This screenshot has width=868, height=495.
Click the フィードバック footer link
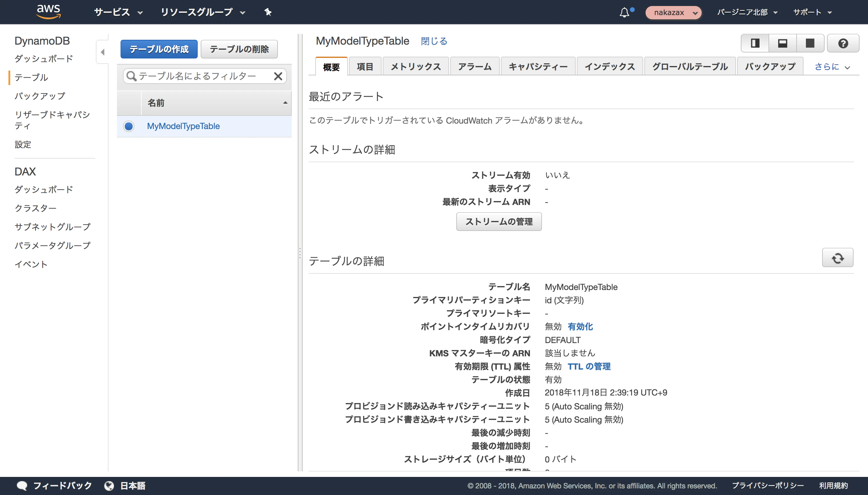tap(62, 485)
